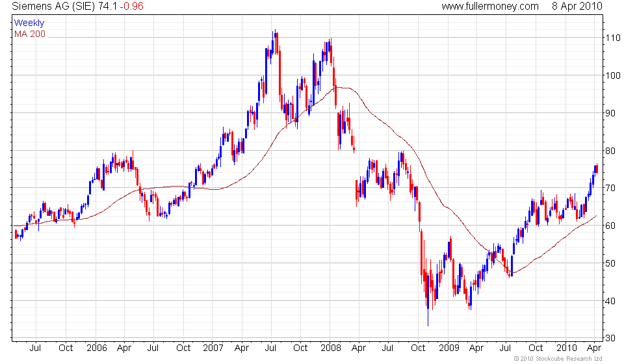Screen dimensions: 637x364
Task: Click the 2008 year label on time axis
Action: 331,348
